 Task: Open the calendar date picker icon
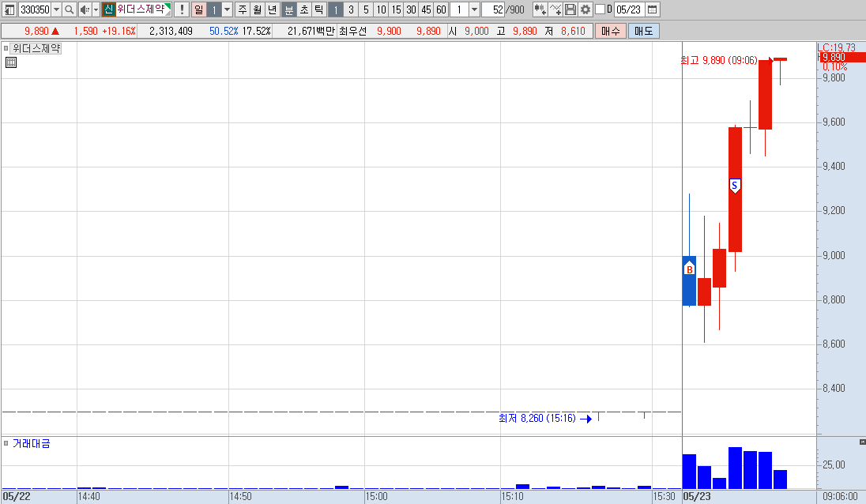pyautogui.click(x=652, y=9)
